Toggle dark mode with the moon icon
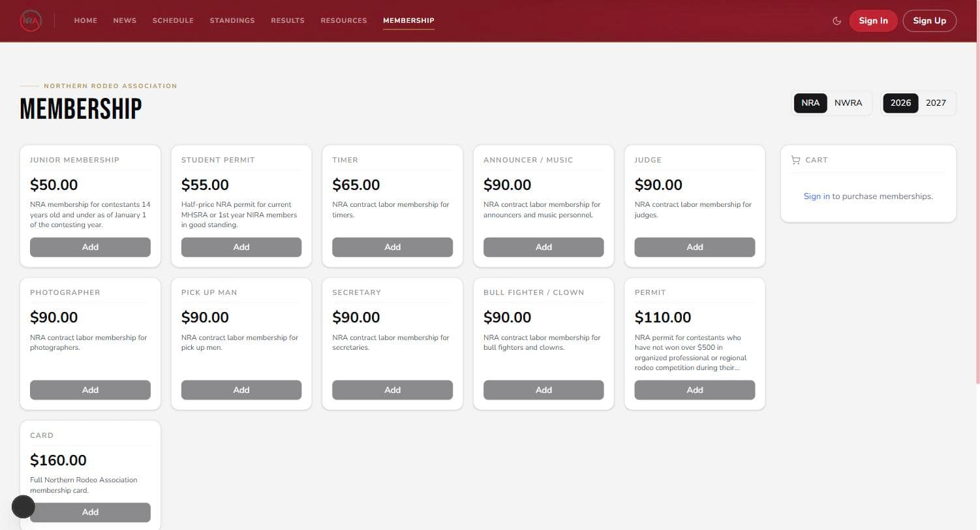 [x=837, y=21]
